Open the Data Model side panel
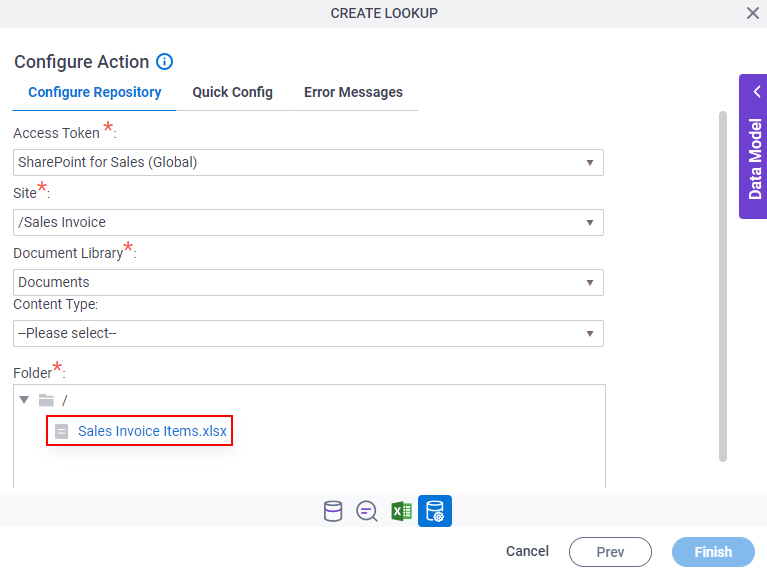 [x=754, y=147]
